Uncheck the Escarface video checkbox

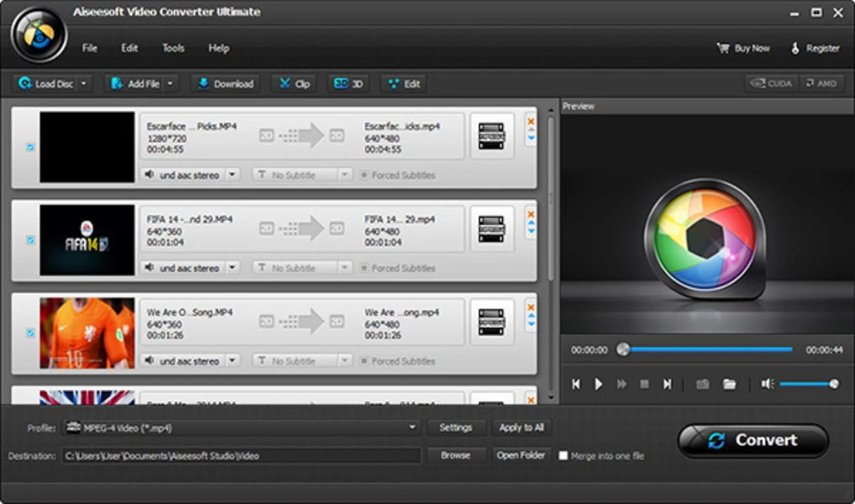[x=30, y=147]
